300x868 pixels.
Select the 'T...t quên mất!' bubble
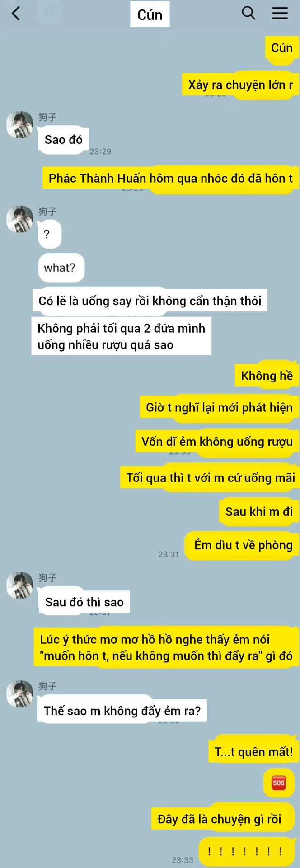[253, 751]
